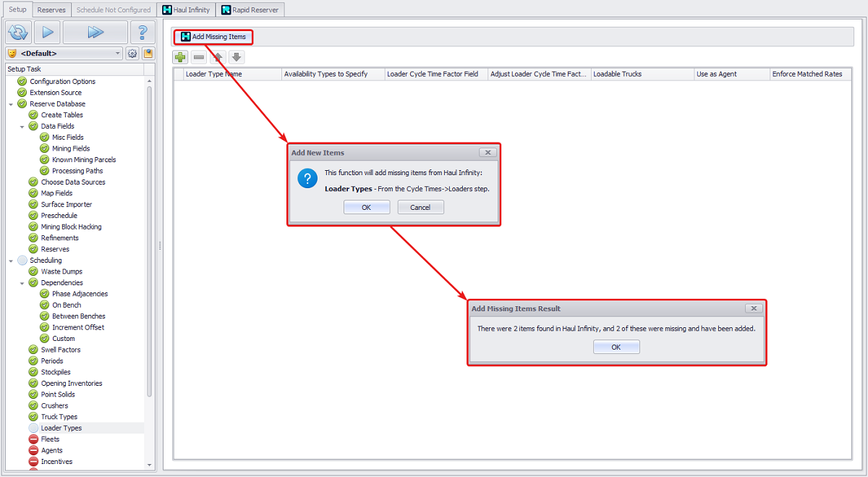Open the Default configuration dropdown
Image resolution: width=868 pixels, height=477 pixels.
click(64, 54)
